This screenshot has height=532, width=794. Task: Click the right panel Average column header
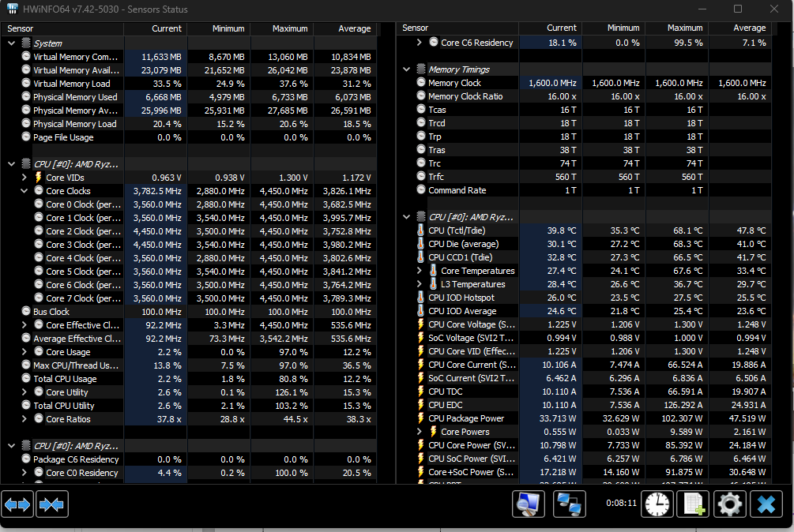click(x=739, y=28)
